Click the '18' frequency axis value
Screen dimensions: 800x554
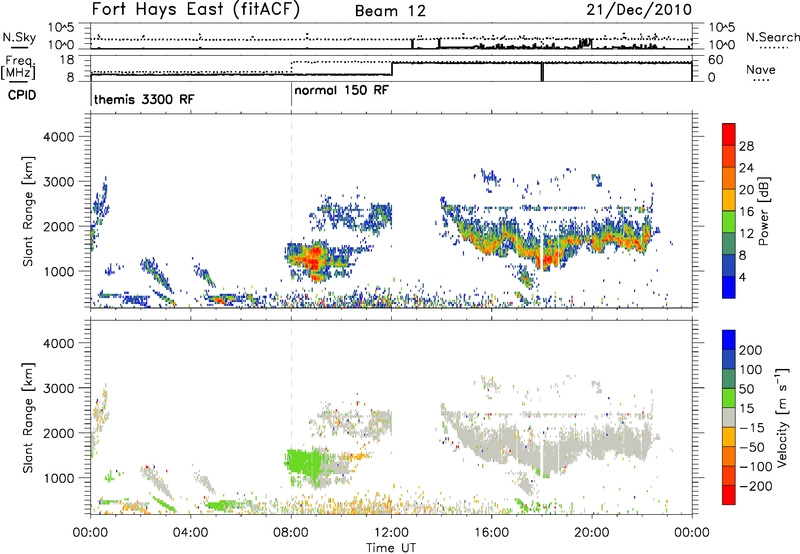(x=68, y=60)
